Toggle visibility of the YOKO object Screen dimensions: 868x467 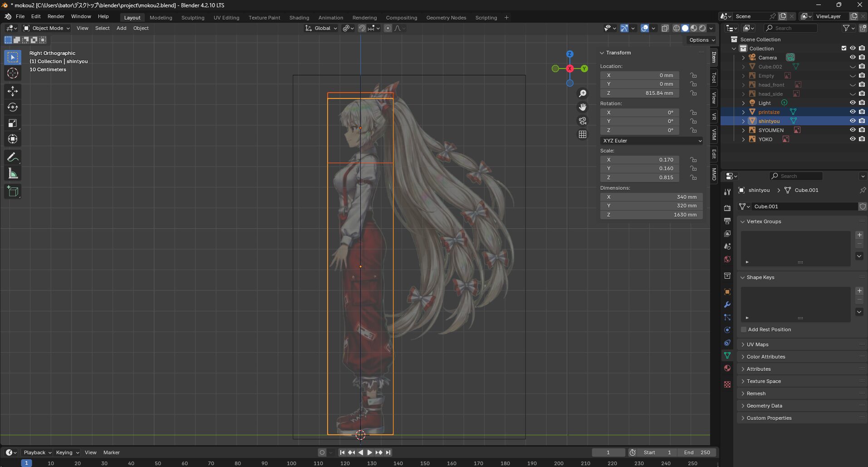[x=852, y=139]
